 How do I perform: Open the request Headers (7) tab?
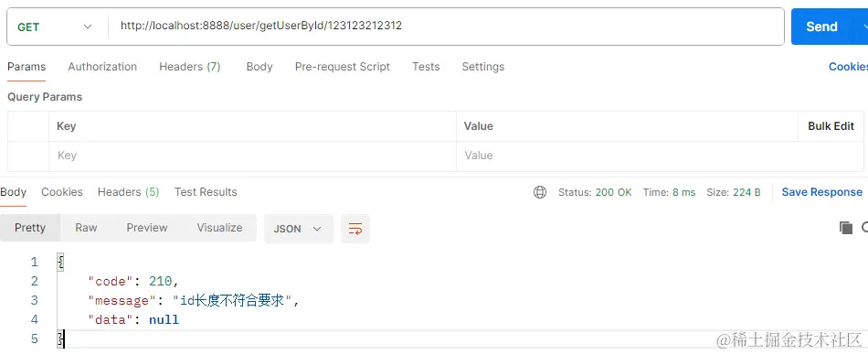[190, 67]
